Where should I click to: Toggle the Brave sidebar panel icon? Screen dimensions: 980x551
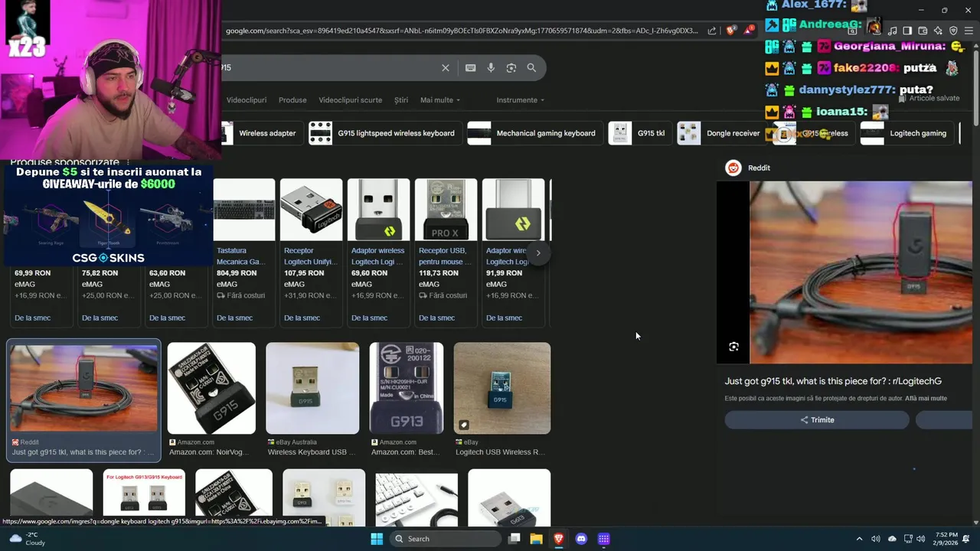pyautogui.click(x=907, y=31)
